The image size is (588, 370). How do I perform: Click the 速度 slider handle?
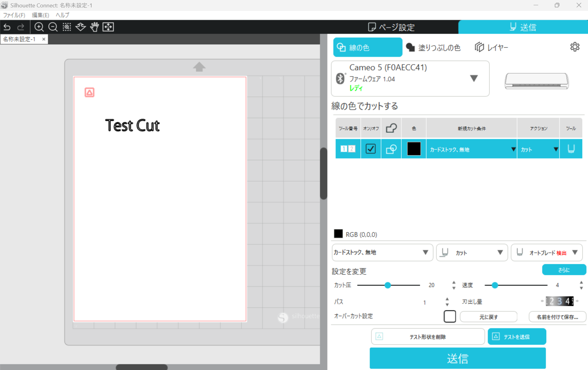(495, 285)
